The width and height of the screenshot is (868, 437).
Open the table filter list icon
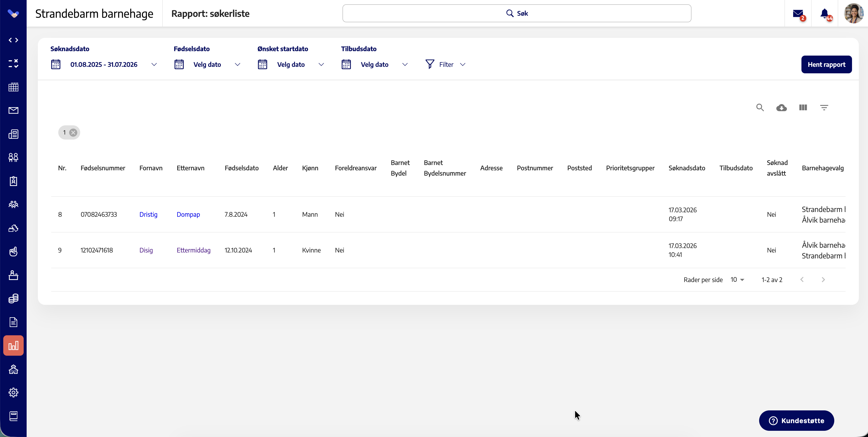(x=824, y=107)
